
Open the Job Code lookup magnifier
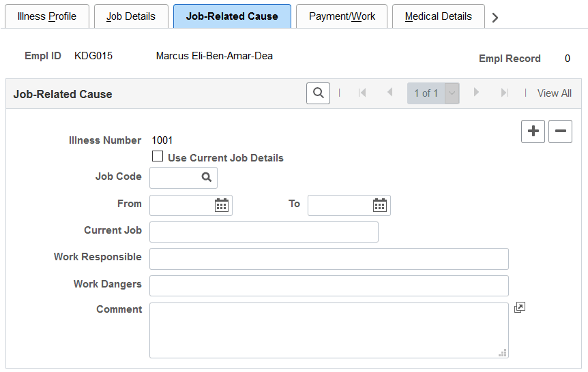pos(207,177)
